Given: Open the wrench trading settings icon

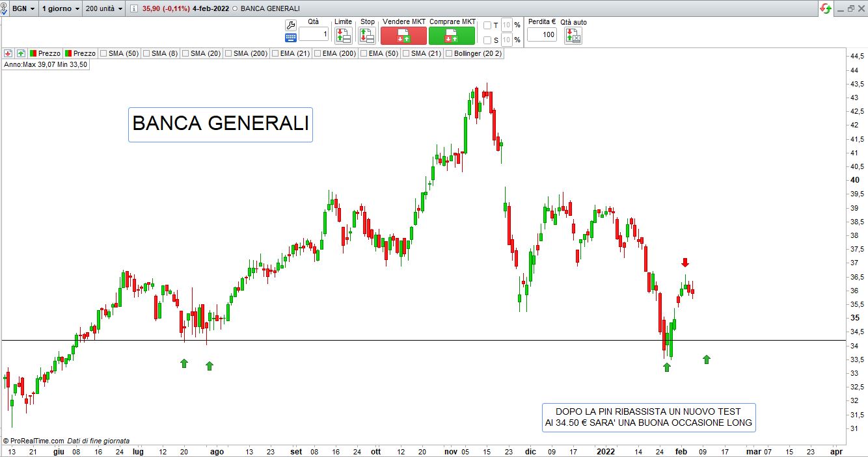Looking at the screenshot, I should coord(291,25).
